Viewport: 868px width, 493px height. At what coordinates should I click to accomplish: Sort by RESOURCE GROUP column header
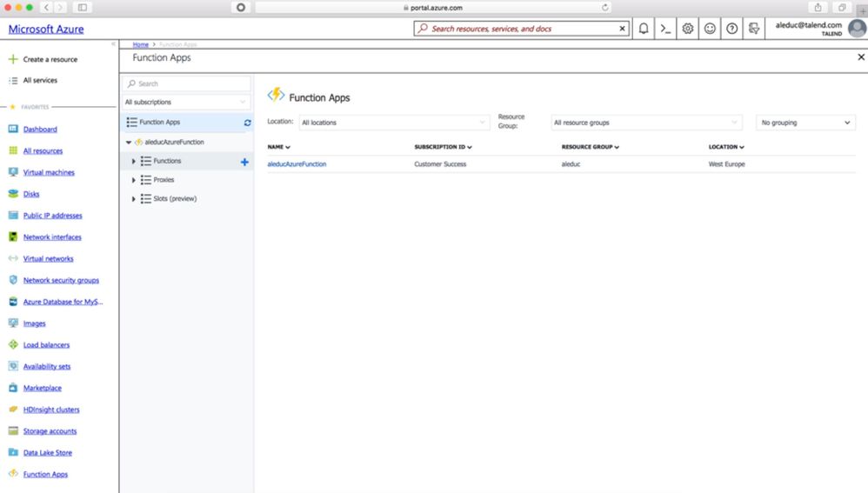tap(590, 147)
